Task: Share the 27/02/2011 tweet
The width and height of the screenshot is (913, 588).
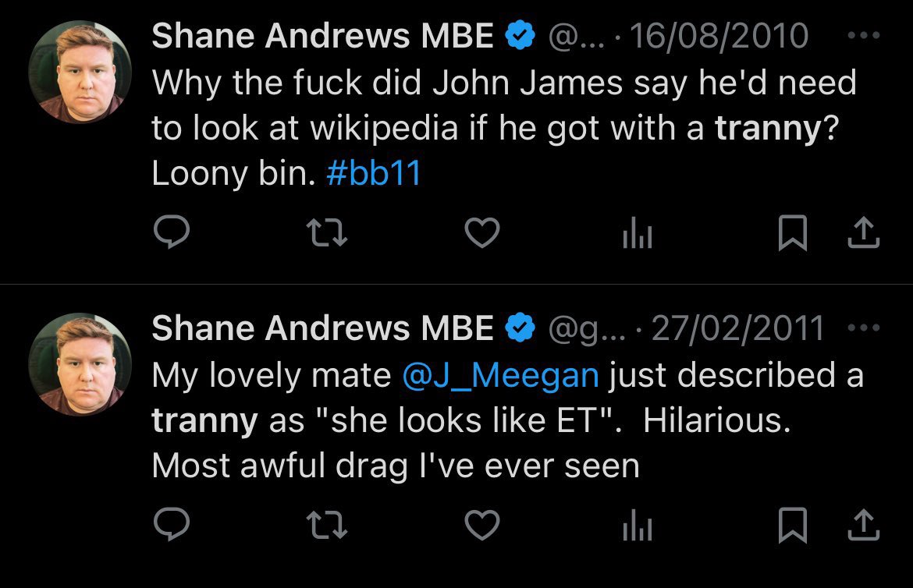Action: 864,525
